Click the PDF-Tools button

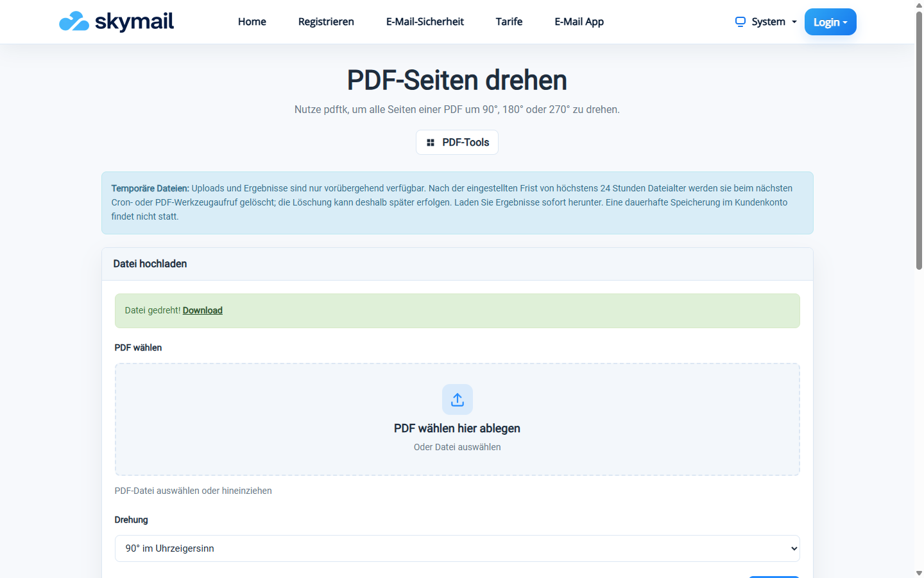[x=458, y=143]
